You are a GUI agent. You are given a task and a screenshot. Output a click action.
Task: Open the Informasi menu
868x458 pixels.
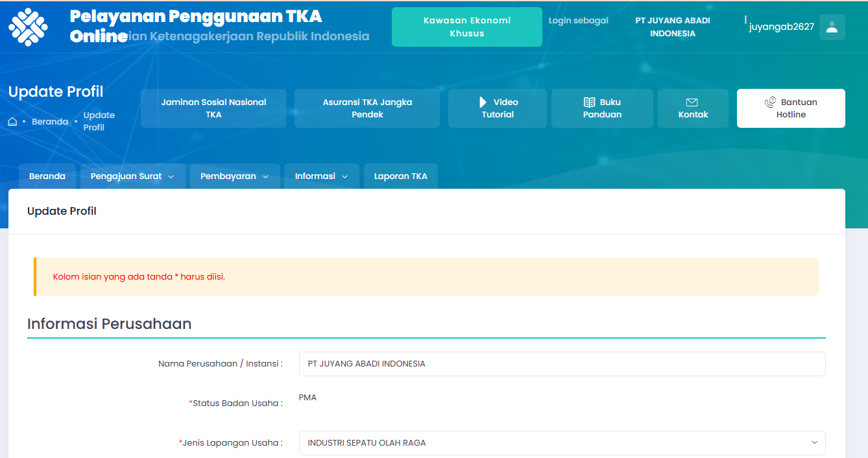[x=322, y=176]
